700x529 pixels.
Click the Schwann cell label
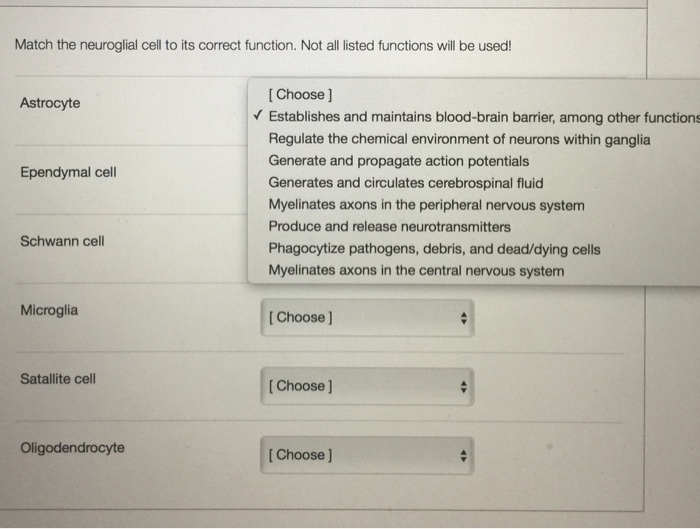coord(62,241)
